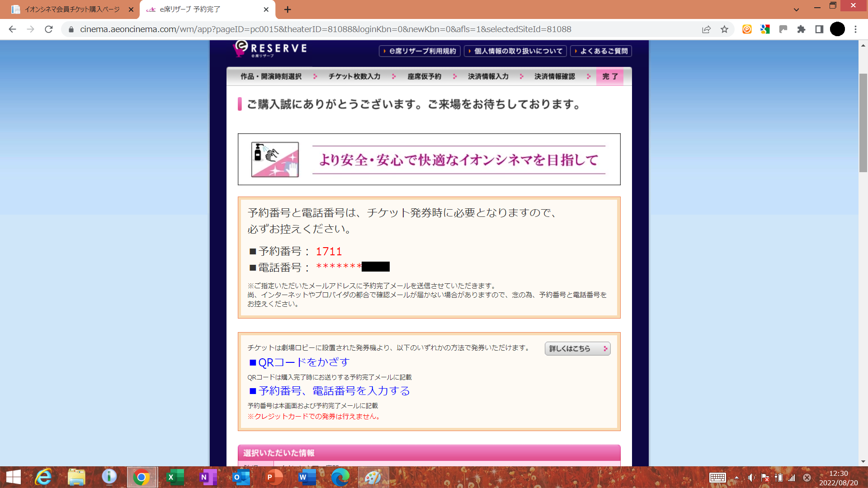Open File Explorer from the taskbar
Screen dimensions: 868x488
76,477
